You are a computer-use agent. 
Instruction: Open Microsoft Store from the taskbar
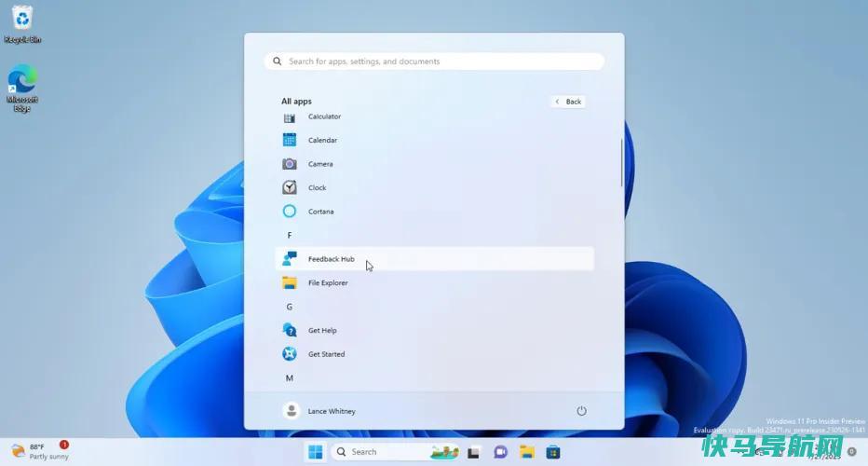[x=553, y=452]
